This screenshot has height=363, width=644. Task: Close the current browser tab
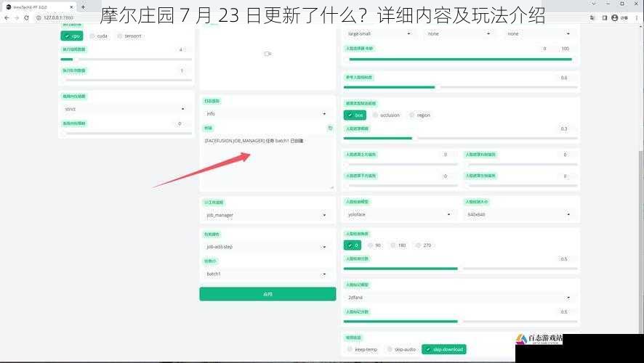point(71,7)
